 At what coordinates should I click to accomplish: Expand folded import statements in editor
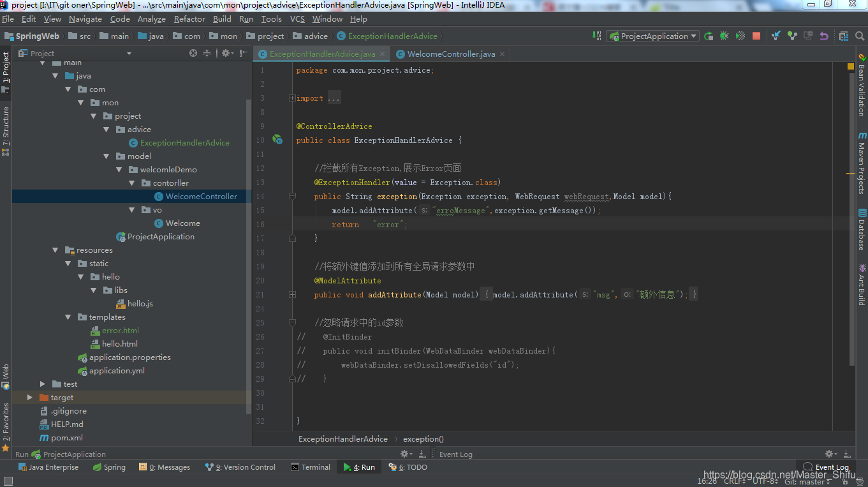pos(291,98)
